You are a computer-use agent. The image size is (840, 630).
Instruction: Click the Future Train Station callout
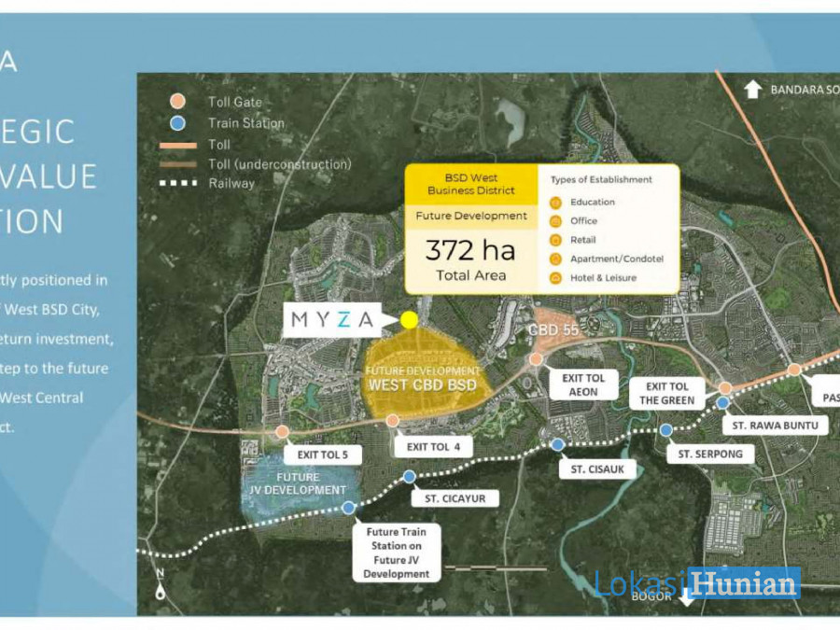(397, 553)
